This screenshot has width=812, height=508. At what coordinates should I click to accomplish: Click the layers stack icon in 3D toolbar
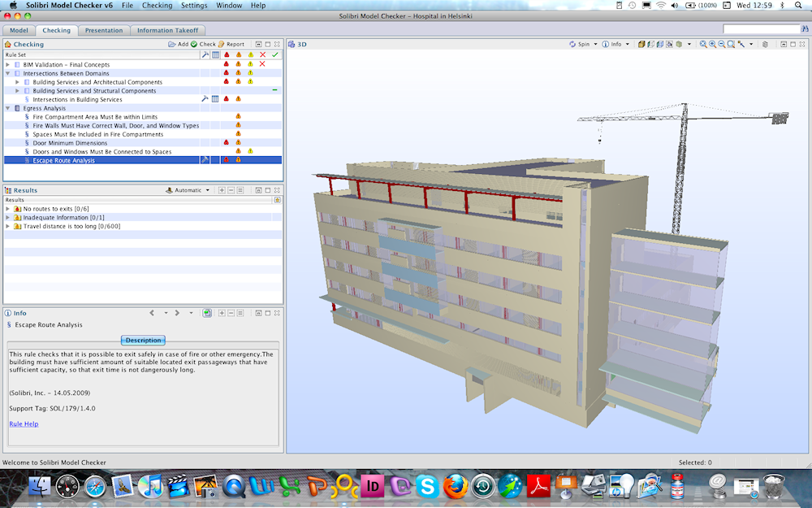tap(764, 44)
